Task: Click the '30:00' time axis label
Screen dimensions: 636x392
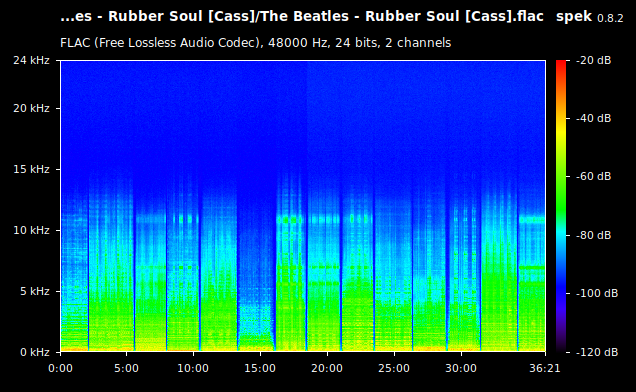Action: [x=461, y=368]
